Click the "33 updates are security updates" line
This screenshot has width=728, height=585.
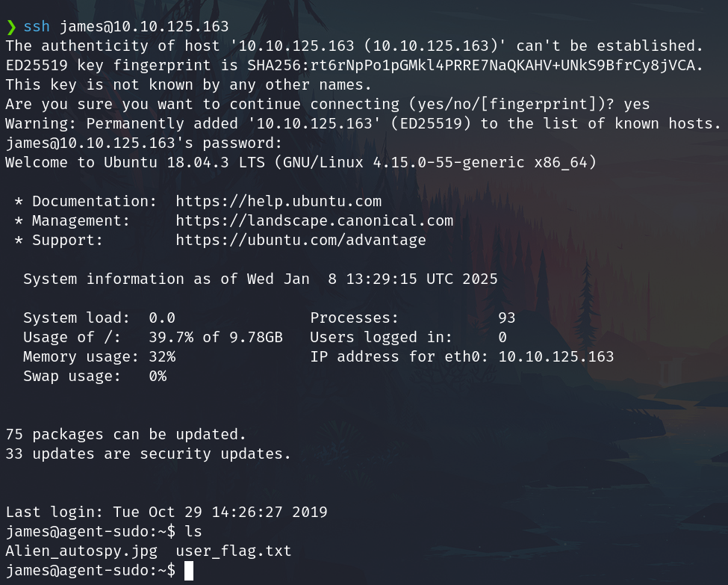[148, 454]
